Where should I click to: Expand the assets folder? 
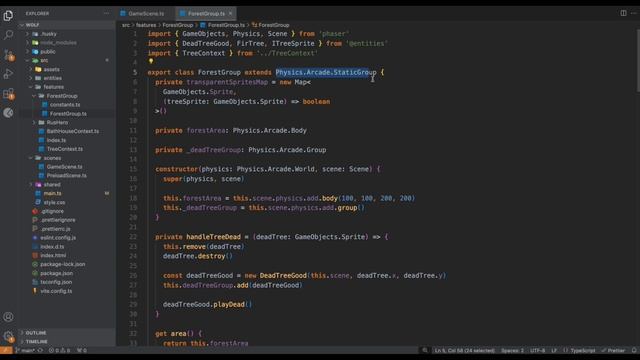tap(67, 69)
